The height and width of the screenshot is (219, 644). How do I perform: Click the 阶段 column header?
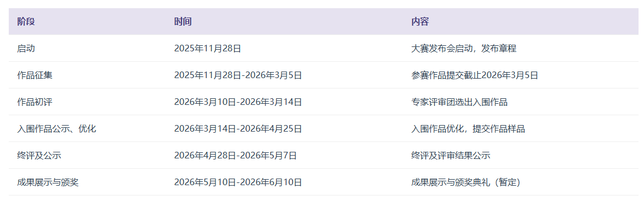coord(26,22)
